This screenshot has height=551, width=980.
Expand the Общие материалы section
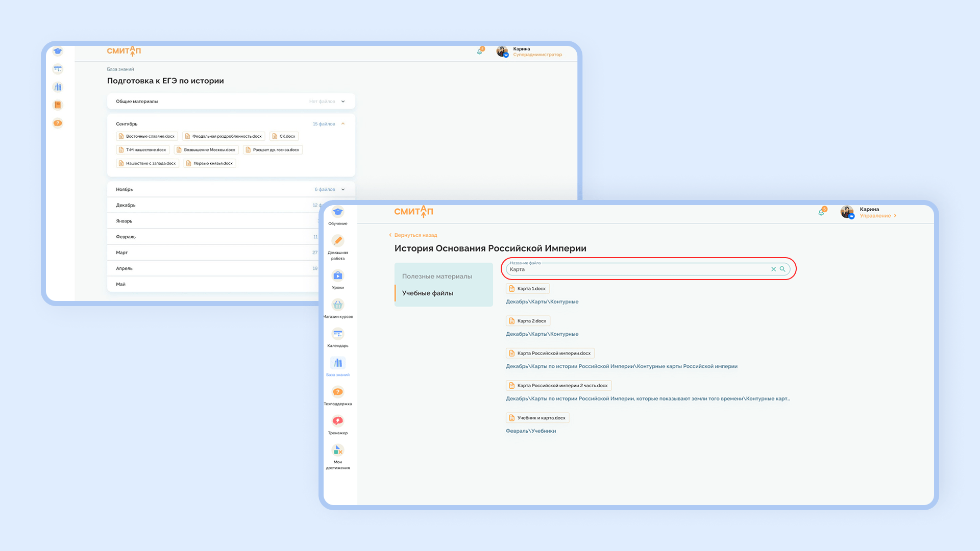[x=343, y=102]
